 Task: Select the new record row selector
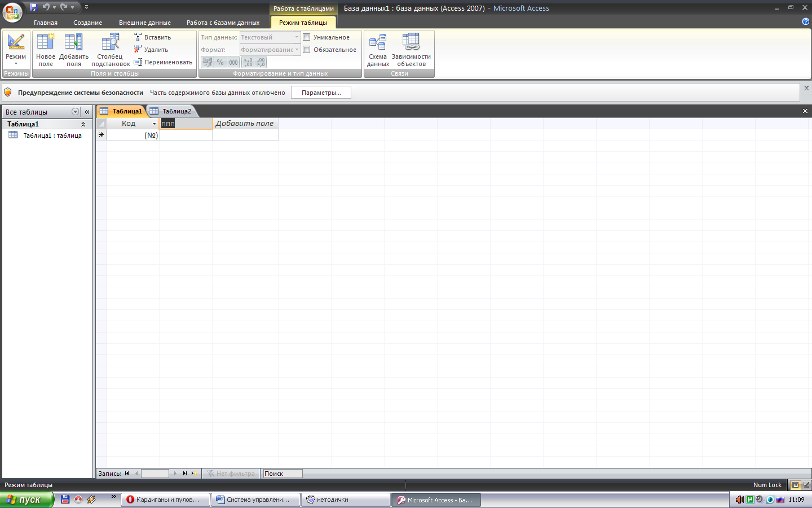tap(101, 135)
